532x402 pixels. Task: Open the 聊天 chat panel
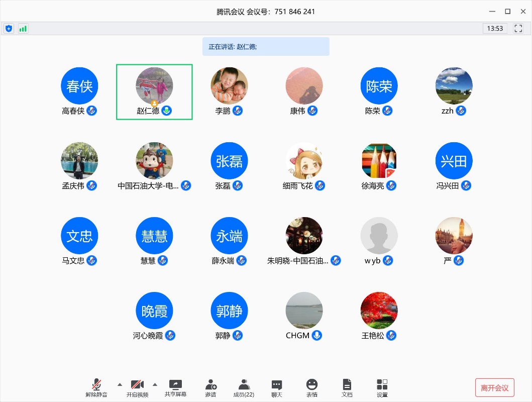[277, 388]
